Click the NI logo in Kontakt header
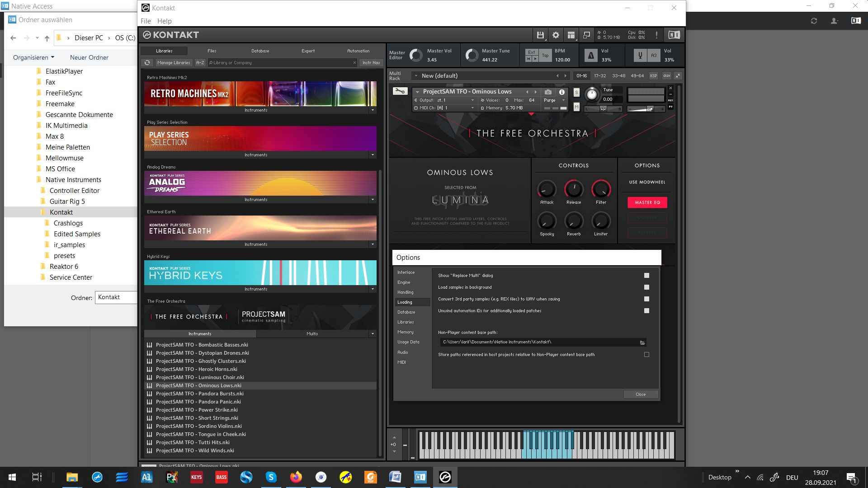Image resolution: width=868 pixels, height=488 pixels. pyautogui.click(x=674, y=35)
